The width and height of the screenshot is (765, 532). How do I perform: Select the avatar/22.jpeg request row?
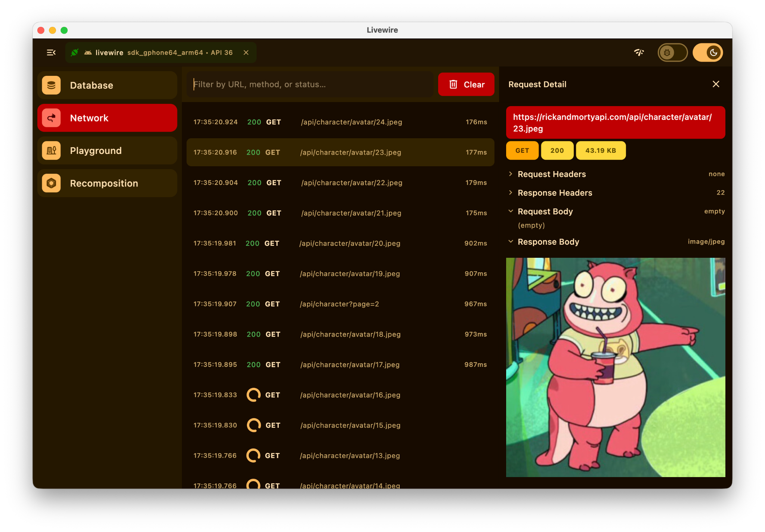point(340,183)
